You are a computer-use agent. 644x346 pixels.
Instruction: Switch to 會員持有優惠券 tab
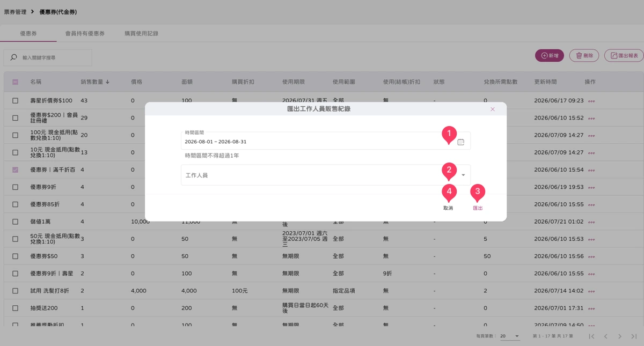coord(85,33)
